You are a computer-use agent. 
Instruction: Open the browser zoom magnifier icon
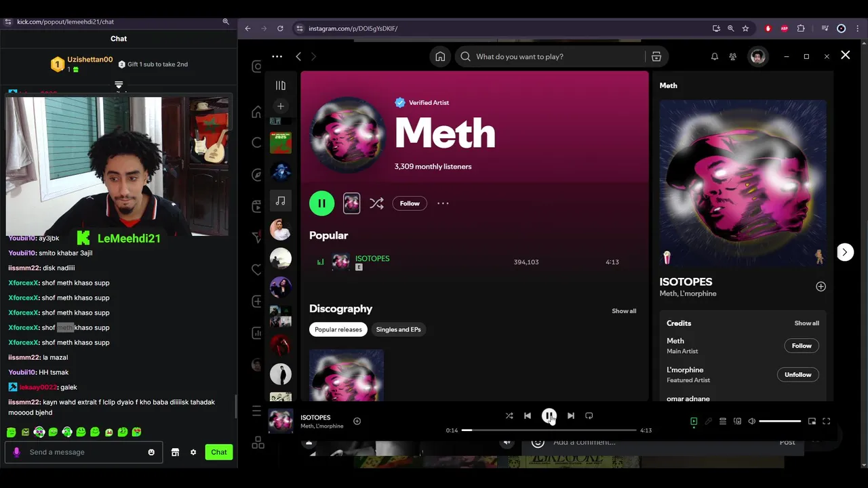(730, 28)
